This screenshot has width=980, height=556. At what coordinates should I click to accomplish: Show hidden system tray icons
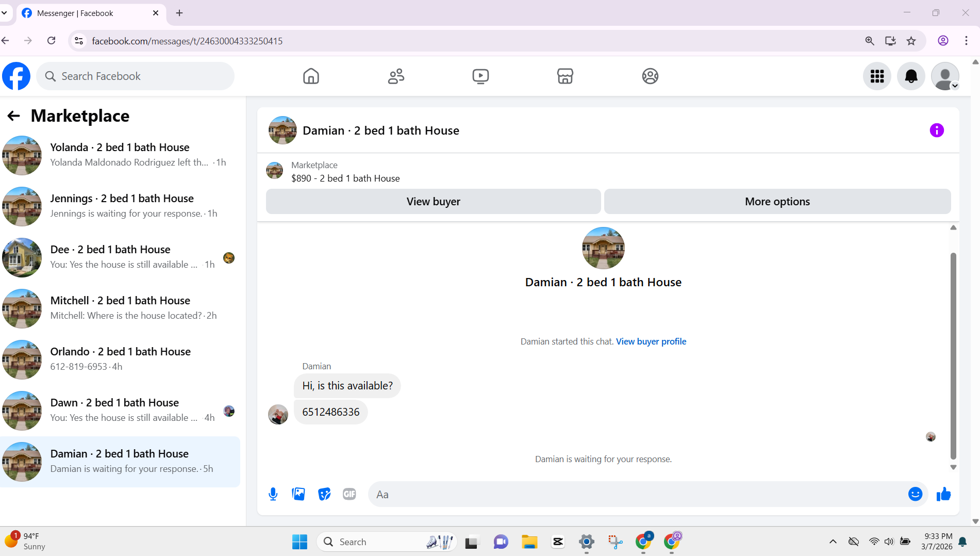tap(833, 542)
